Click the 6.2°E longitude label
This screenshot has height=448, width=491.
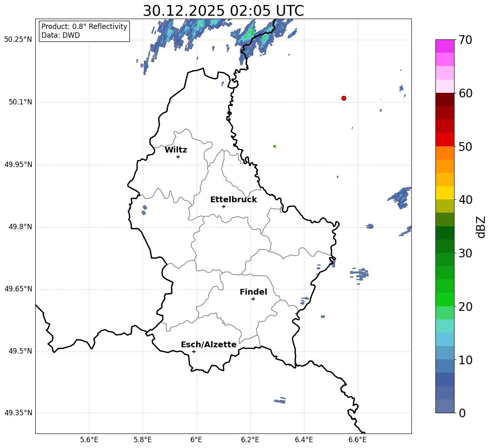[x=250, y=440]
